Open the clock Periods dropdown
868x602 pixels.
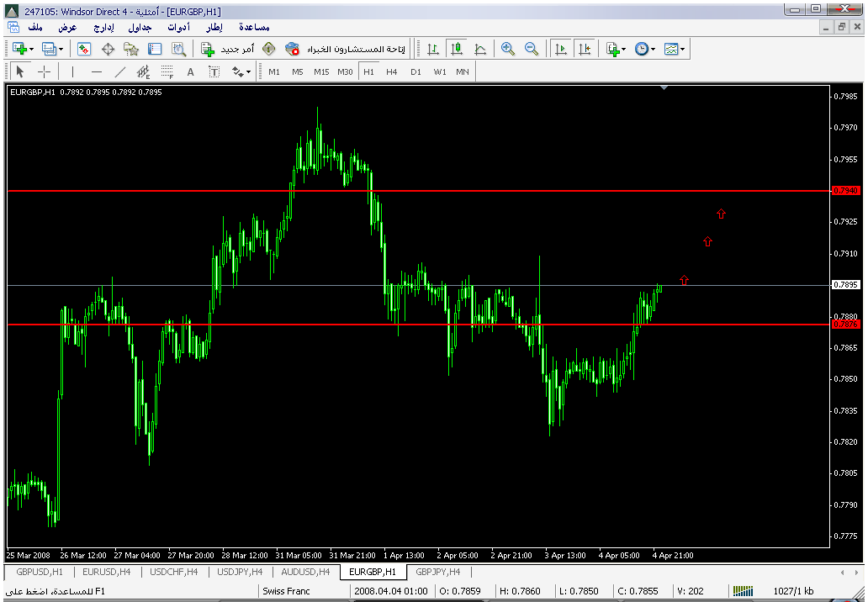pos(644,50)
